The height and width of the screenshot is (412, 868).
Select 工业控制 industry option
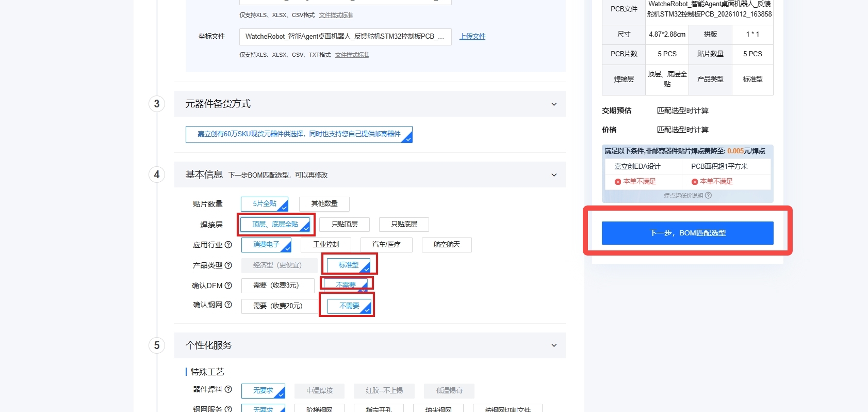pos(326,245)
